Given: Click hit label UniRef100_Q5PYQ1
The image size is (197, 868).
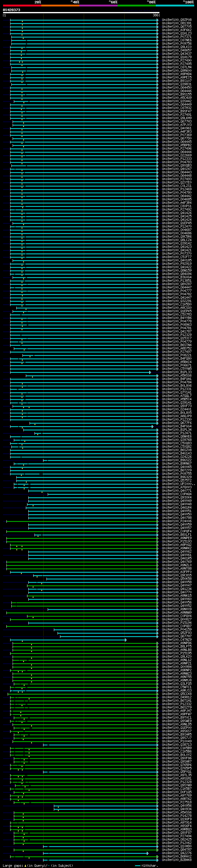Looking at the screenshot, I should pyautogui.click(x=177, y=772).
